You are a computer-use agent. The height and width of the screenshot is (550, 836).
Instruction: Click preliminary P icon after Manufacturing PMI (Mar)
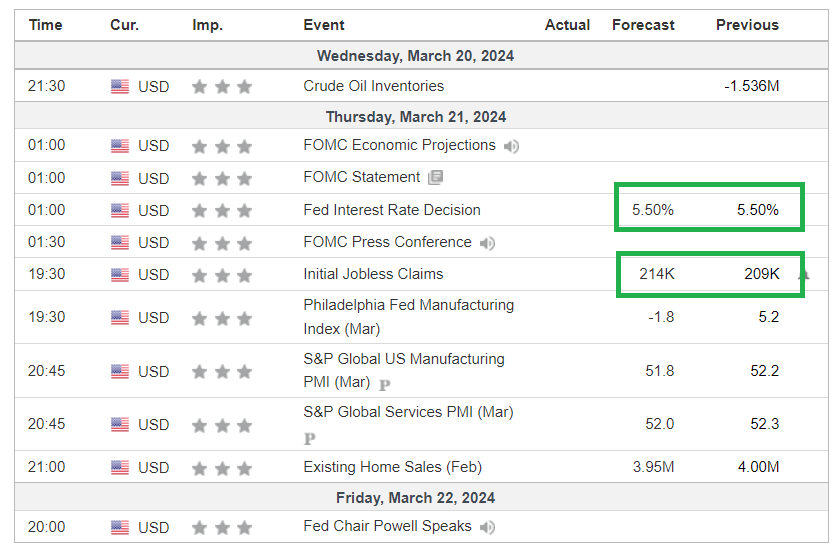coord(384,384)
